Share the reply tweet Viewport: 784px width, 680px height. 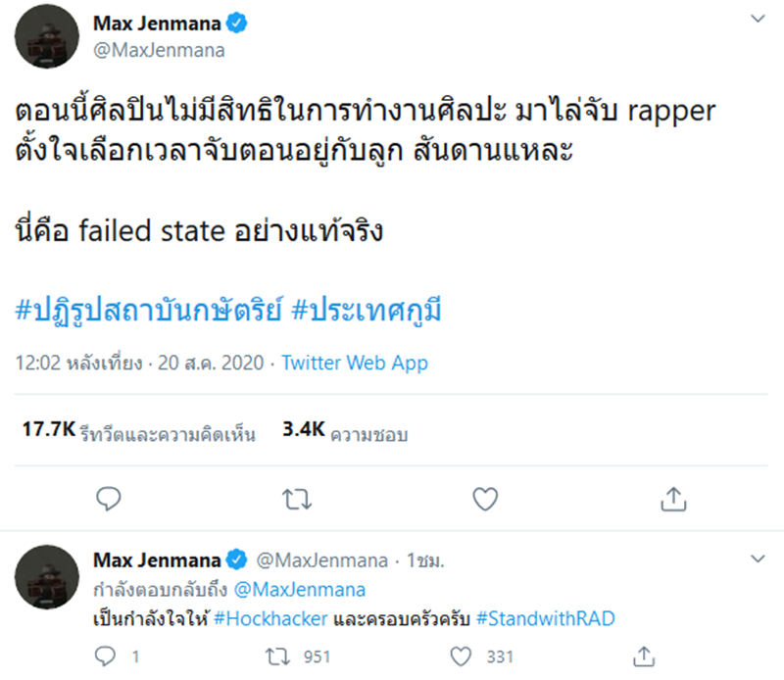[x=643, y=653]
